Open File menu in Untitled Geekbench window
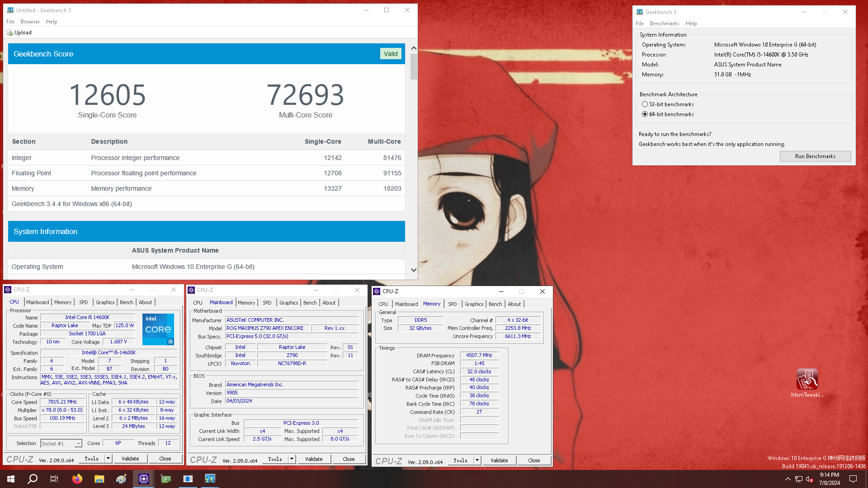The width and height of the screenshot is (868, 488). (10, 22)
